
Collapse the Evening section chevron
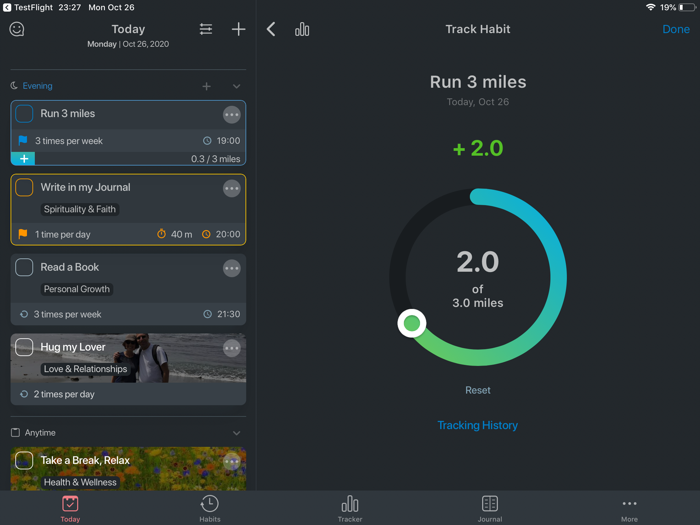click(x=237, y=86)
